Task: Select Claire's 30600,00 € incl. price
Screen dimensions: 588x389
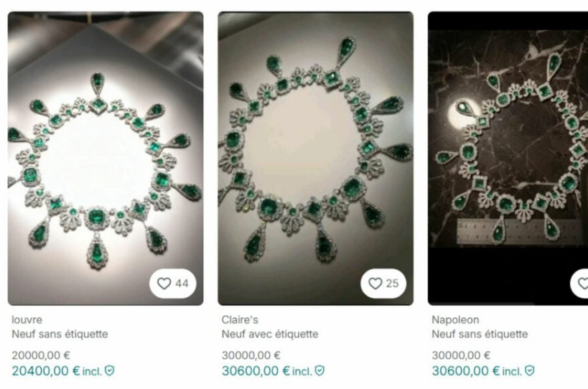Action: 266,371
